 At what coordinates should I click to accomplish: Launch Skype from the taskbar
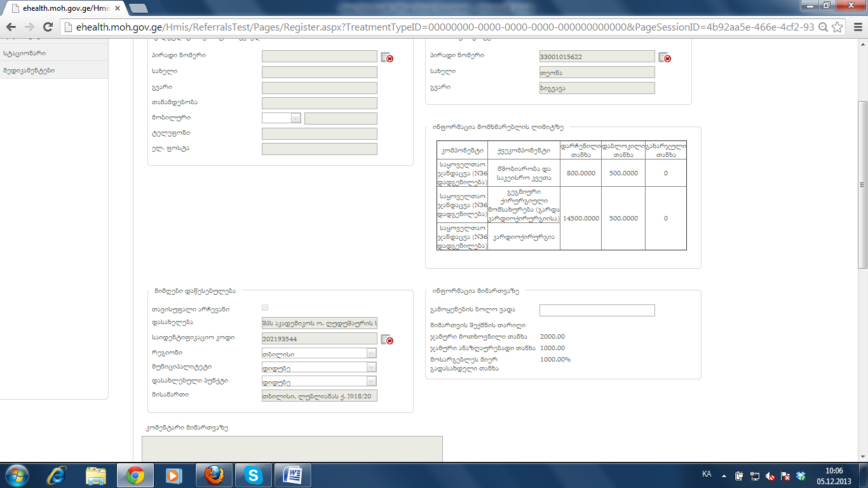click(x=254, y=475)
